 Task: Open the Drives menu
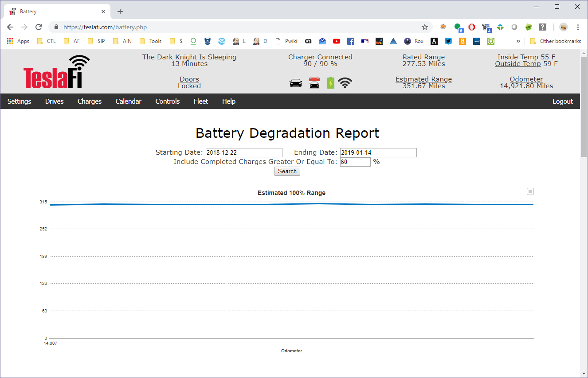[55, 101]
